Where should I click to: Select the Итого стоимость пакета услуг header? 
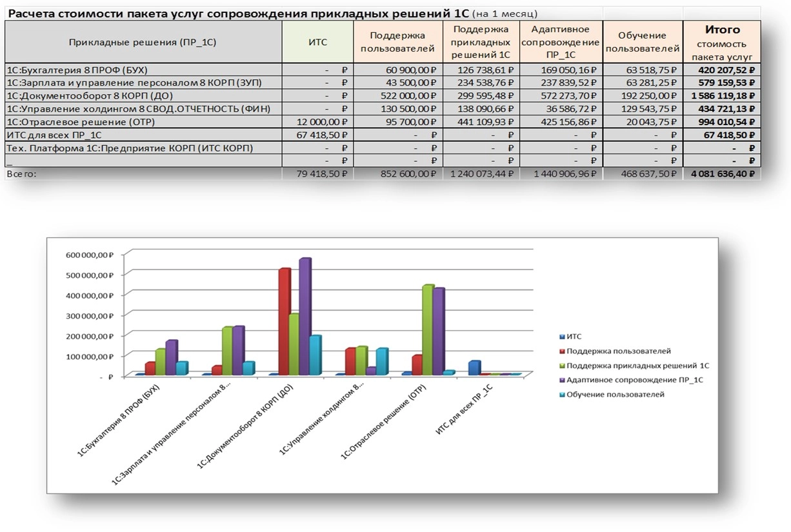pos(721,42)
